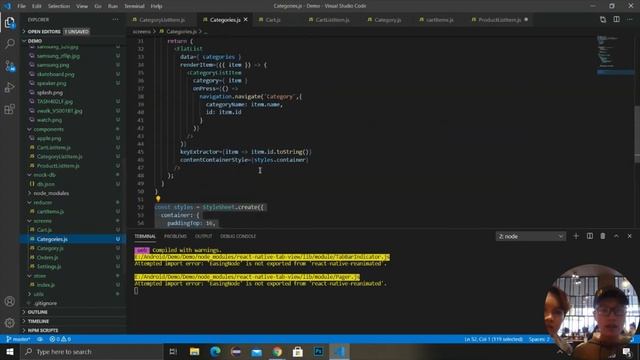Open the Accounts menu icon
This screenshot has width=640, height=360.
(x=9, y=301)
